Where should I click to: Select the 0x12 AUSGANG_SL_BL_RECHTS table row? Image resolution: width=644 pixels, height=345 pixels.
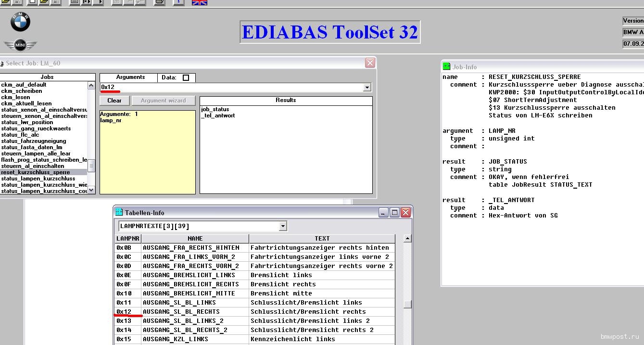click(x=255, y=312)
